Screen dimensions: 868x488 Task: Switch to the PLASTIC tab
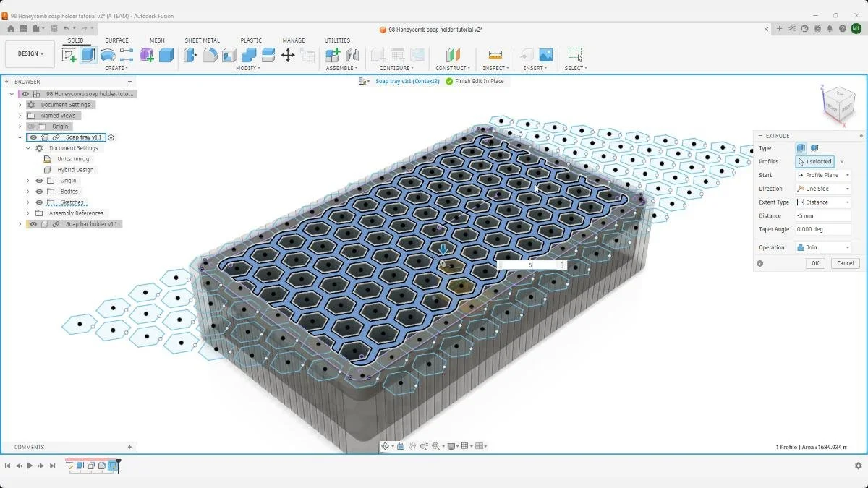coord(251,40)
